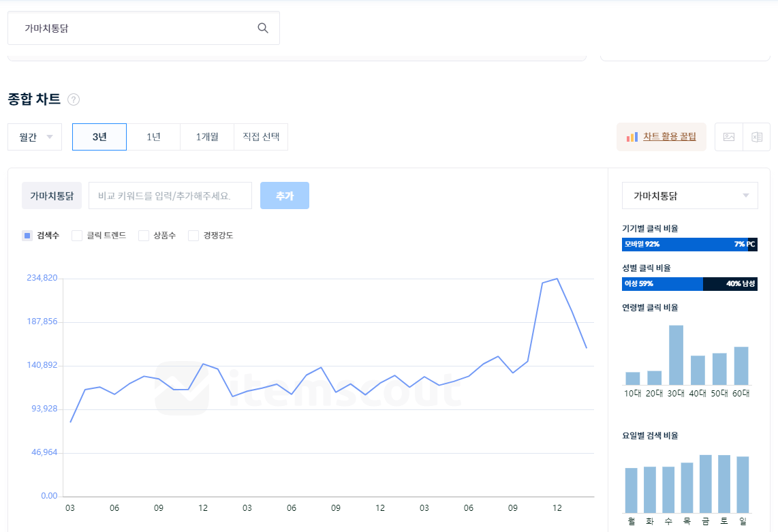The height and width of the screenshot is (532, 778).
Task: Focus the 비교 키워드 input field
Action: pos(170,195)
